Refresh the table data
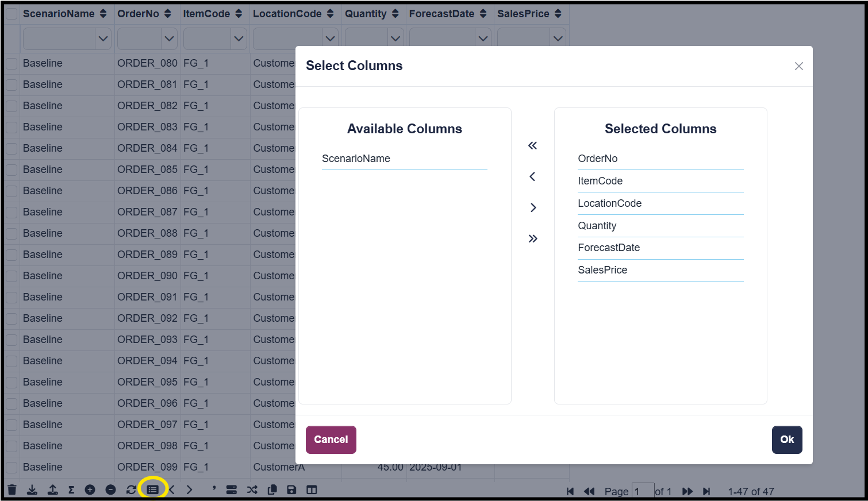The image size is (868, 501). tap(131, 490)
